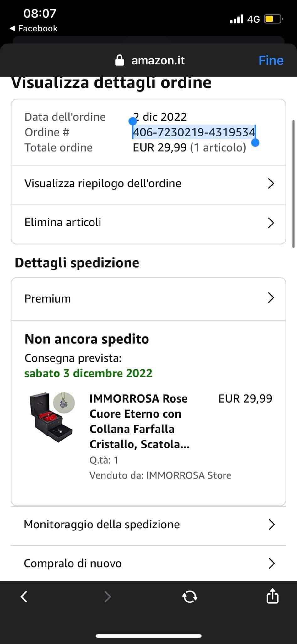Screen dimensions: 297x644
Task: Tap the battery indicator in status bar
Action: pyautogui.click(x=273, y=19)
